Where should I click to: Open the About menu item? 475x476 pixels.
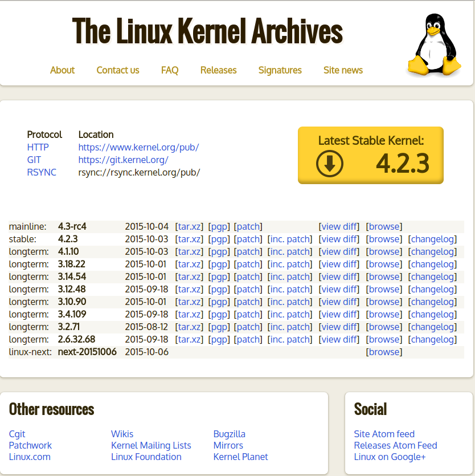pos(62,70)
